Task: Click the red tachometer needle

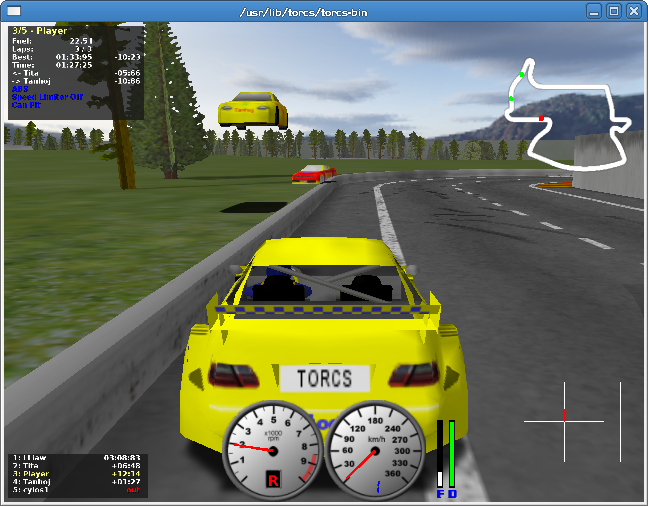Action: pos(252,448)
